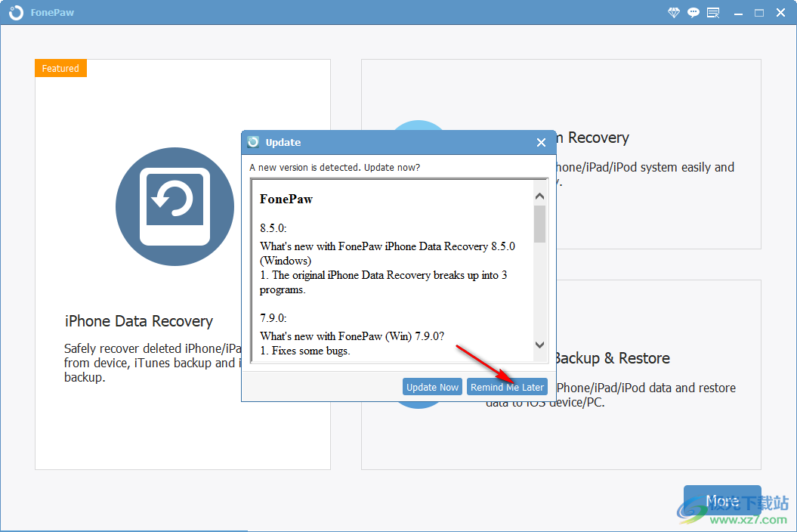Click the More button at bottom right
Viewport: 797px width, 532px height.
point(721,500)
